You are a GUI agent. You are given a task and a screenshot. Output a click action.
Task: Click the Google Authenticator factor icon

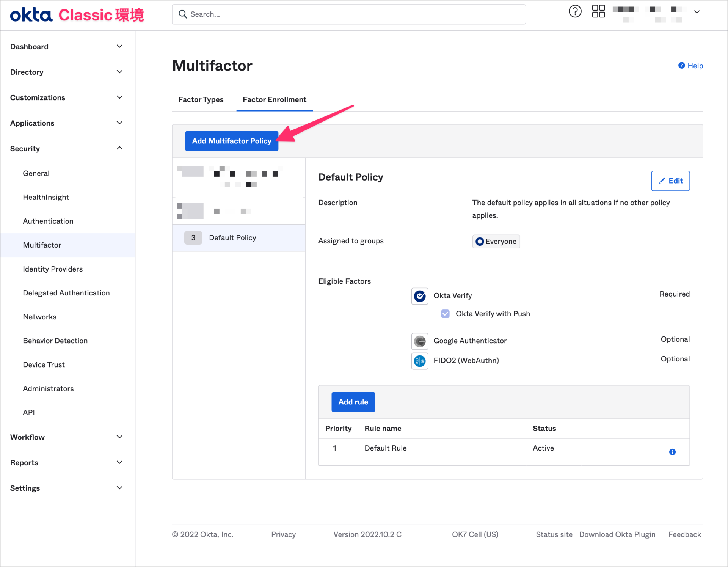point(419,341)
